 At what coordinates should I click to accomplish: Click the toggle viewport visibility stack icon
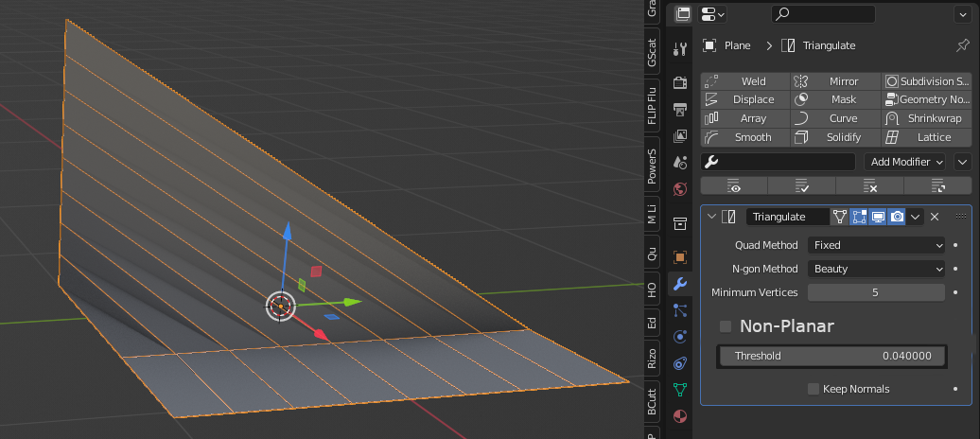734,185
